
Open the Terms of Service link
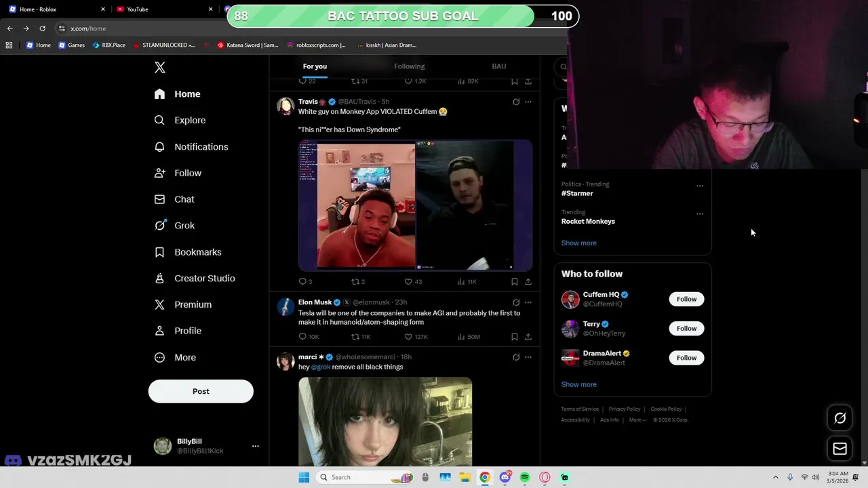coord(580,409)
